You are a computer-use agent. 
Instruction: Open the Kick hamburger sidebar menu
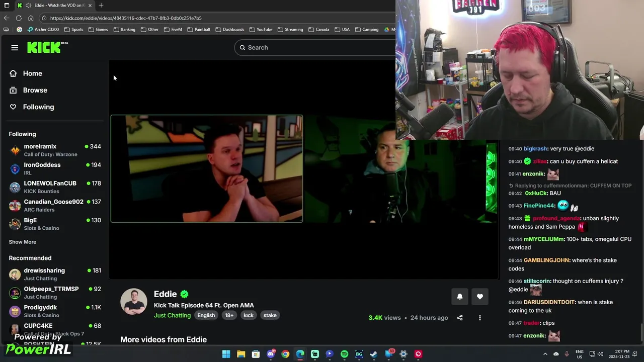(x=15, y=48)
